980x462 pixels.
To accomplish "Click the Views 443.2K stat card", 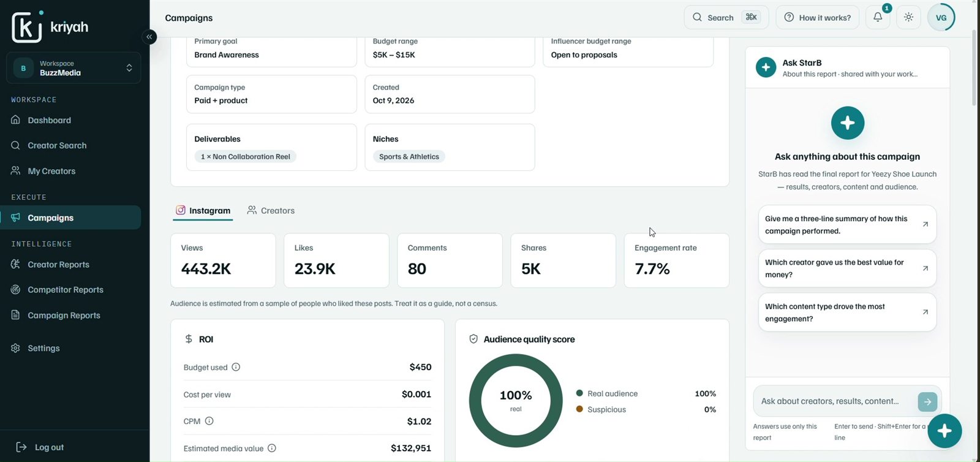I will pyautogui.click(x=223, y=260).
